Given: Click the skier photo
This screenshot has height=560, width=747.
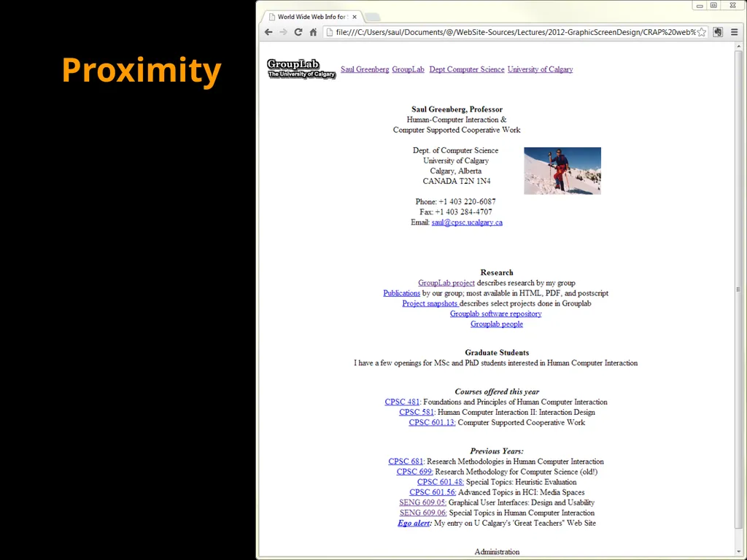Looking at the screenshot, I should (x=562, y=171).
